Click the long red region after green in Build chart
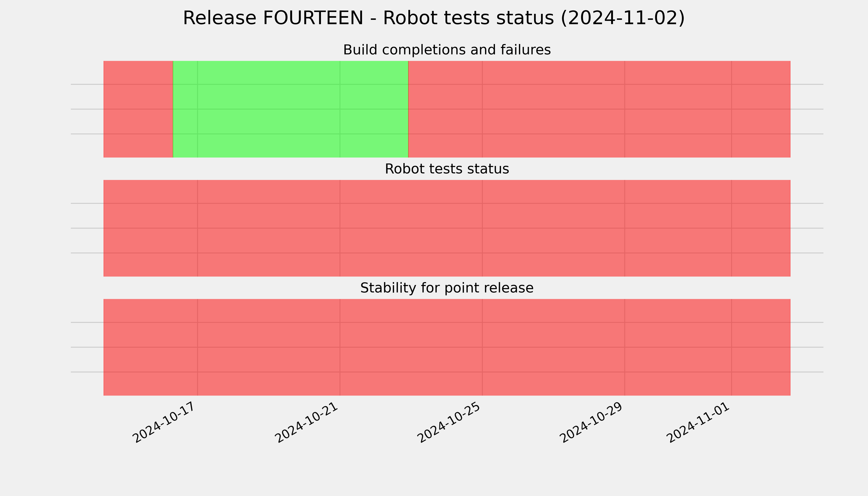This screenshot has width=868, height=496. click(599, 109)
